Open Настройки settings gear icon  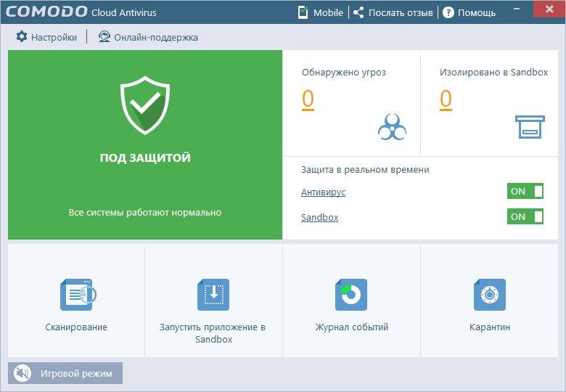point(22,37)
